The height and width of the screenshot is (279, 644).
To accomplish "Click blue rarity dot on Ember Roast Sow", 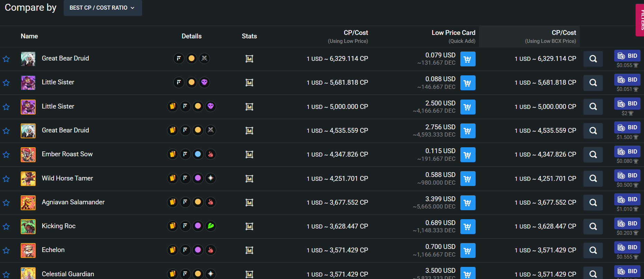I will [198, 154].
